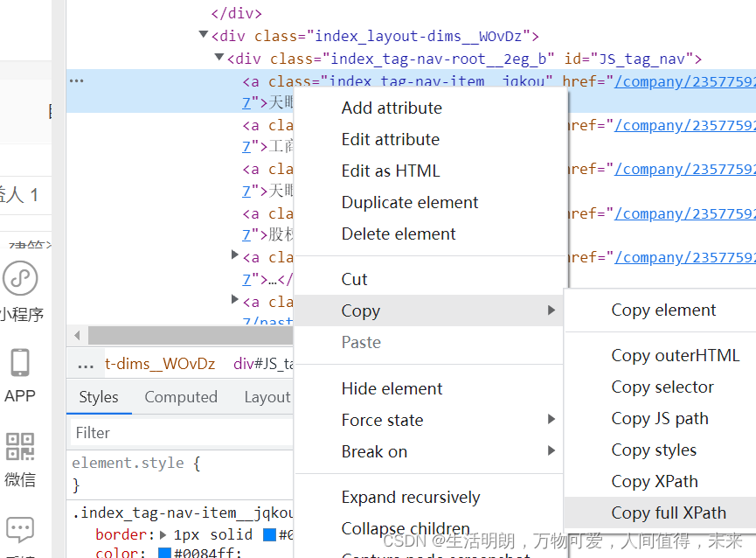Click the APP phone icon

click(20, 362)
